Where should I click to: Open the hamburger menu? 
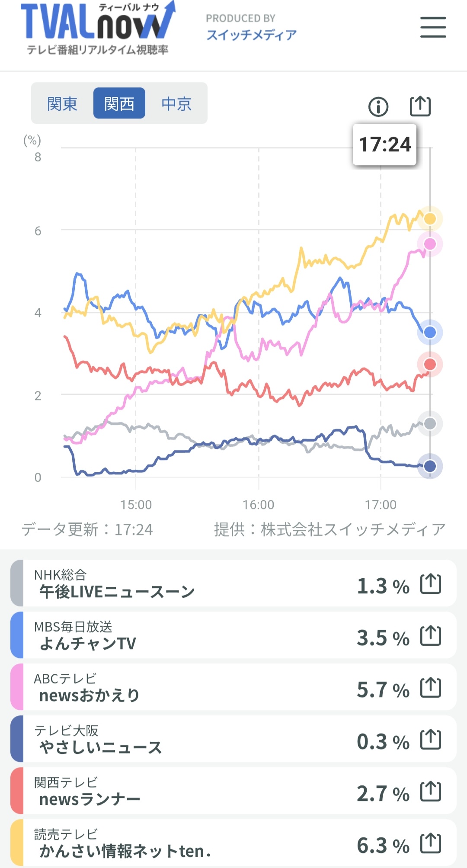[x=433, y=27]
